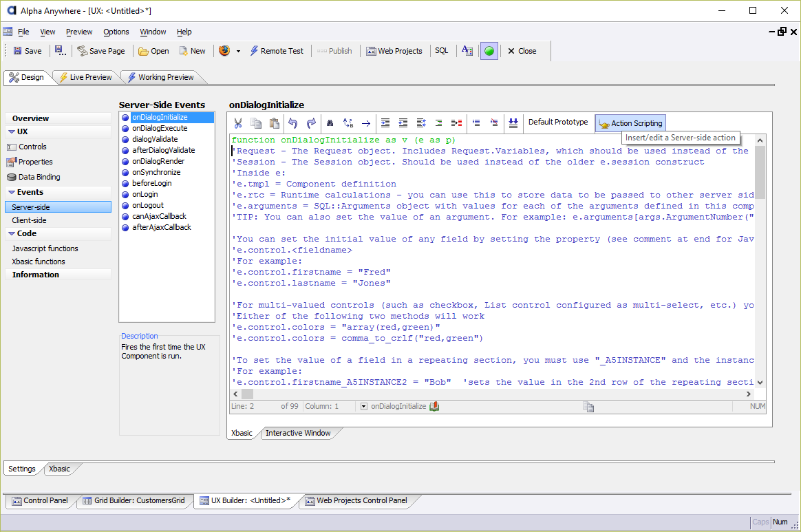Click the uncomment lines icon
Viewport: 801px width, 532px height.
coord(494,123)
